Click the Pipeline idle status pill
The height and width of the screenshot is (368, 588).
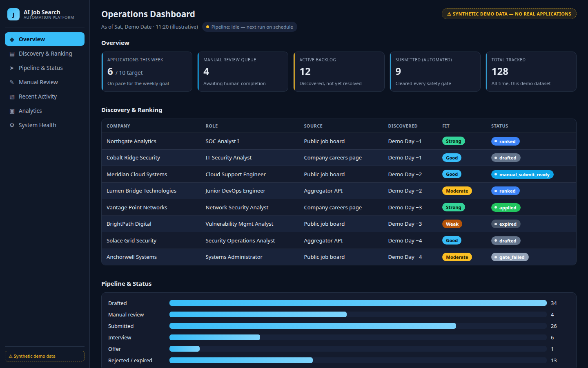[x=249, y=27]
